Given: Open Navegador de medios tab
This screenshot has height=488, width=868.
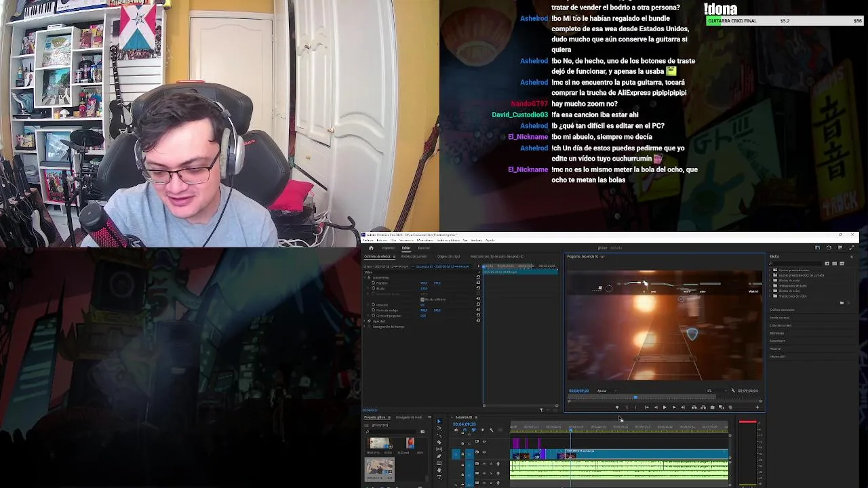Looking at the screenshot, I should click(409, 418).
